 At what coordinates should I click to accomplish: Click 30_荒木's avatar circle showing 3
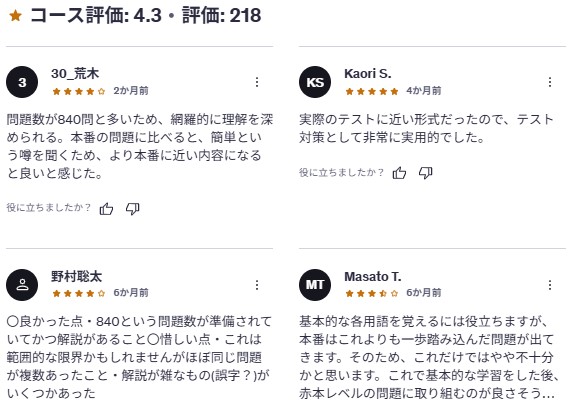[x=22, y=82]
